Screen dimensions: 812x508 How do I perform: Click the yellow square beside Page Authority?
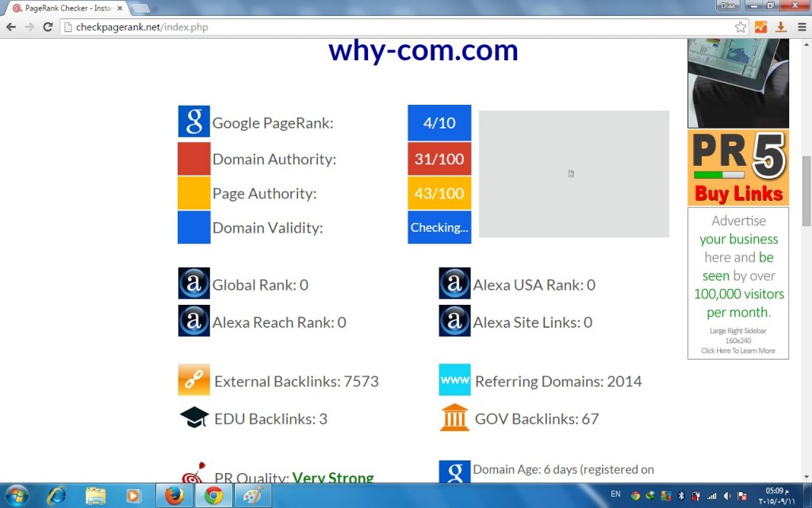[x=193, y=193]
